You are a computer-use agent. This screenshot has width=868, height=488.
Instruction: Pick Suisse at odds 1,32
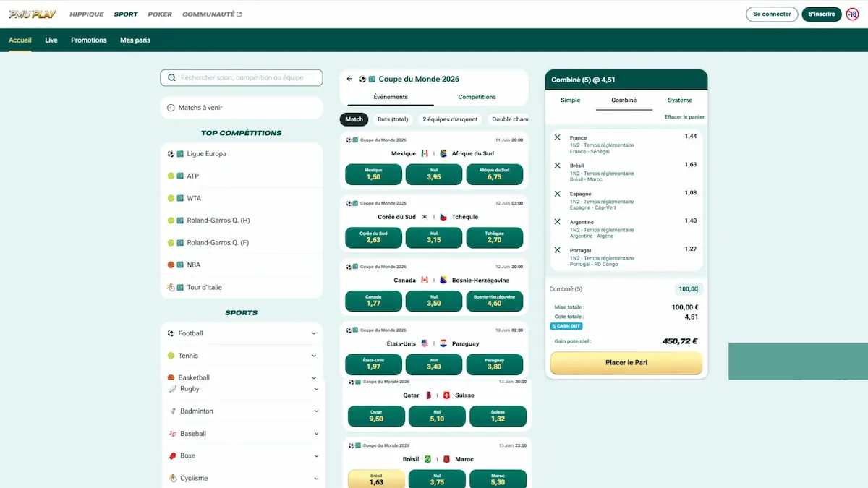pos(498,416)
